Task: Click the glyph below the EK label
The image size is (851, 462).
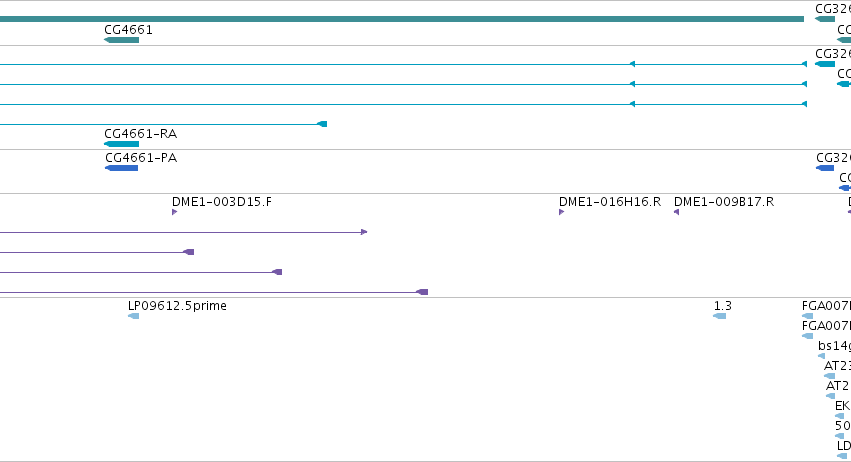Action: point(840,416)
